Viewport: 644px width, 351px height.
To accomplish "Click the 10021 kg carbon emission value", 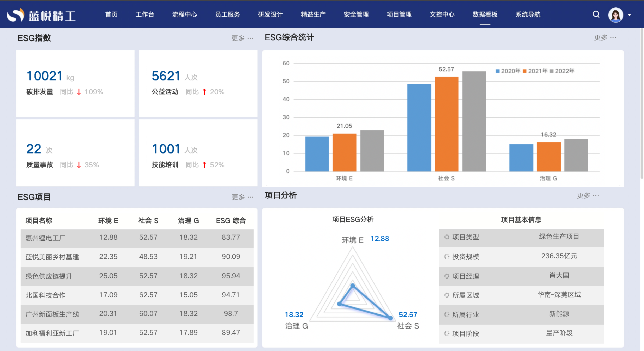I will click(50, 76).
